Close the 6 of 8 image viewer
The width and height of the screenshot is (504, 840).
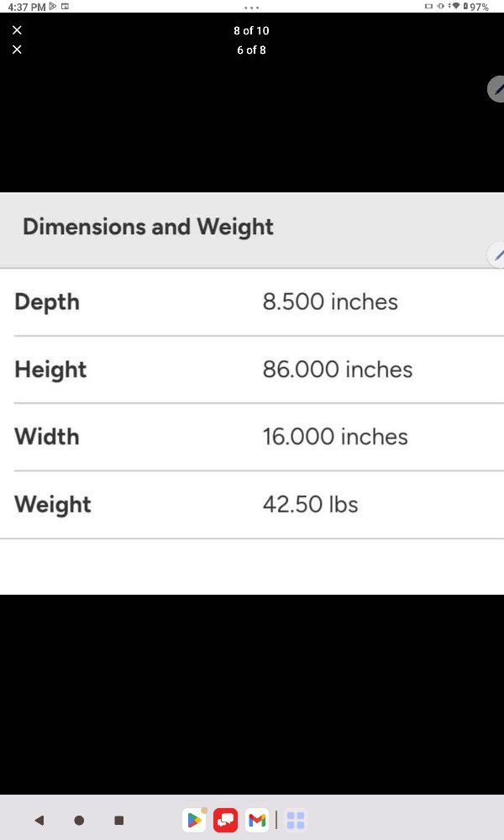click(x=17, y=50)
